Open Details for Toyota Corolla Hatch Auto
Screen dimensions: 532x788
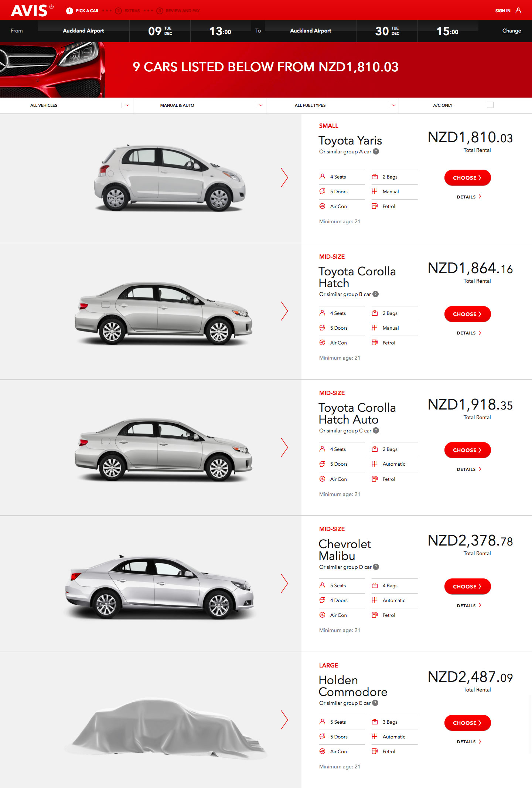(469, 469)
